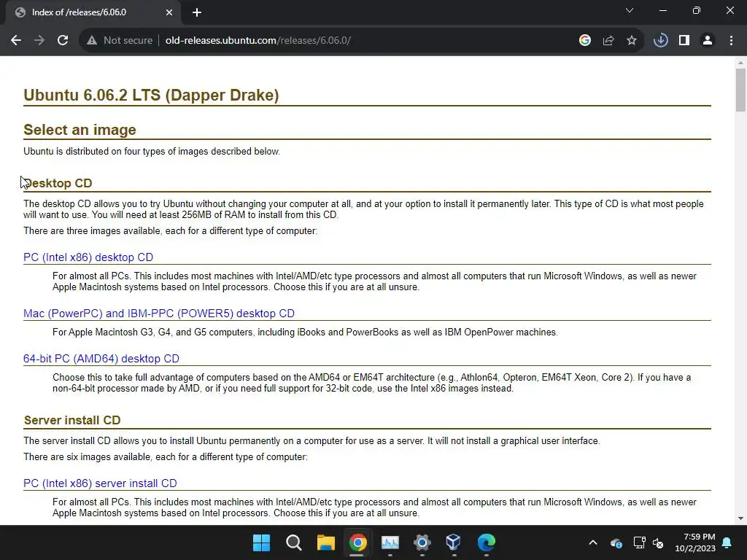This screenshot has height=560, width=747.
Task: Open the tab search dropdown chevron
Action: pos(630,10)
